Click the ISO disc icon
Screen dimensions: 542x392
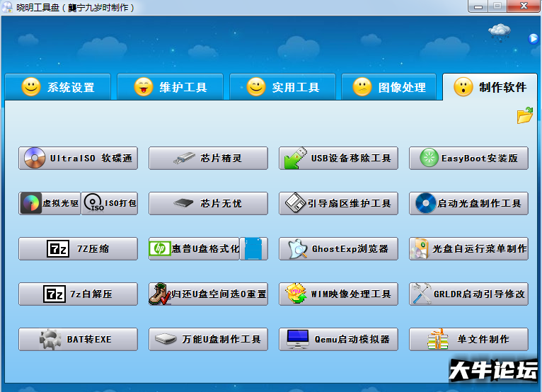(93, 202)
